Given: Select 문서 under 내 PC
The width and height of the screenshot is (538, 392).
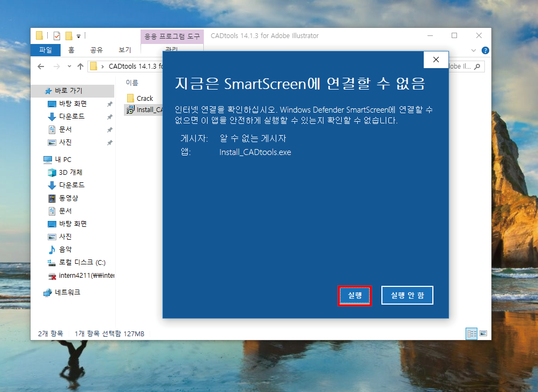Looking at the screenshot, I should coord(65,211).
